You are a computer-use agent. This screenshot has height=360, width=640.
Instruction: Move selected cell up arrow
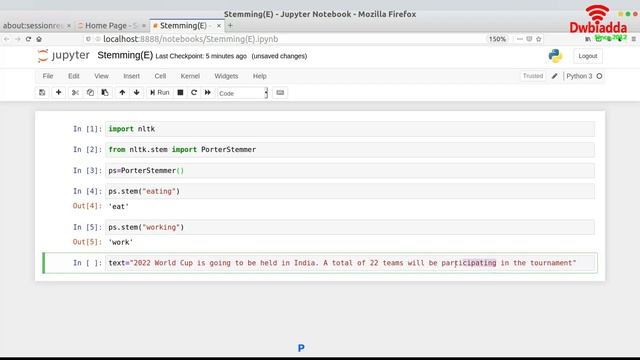[x=122, y=93]
